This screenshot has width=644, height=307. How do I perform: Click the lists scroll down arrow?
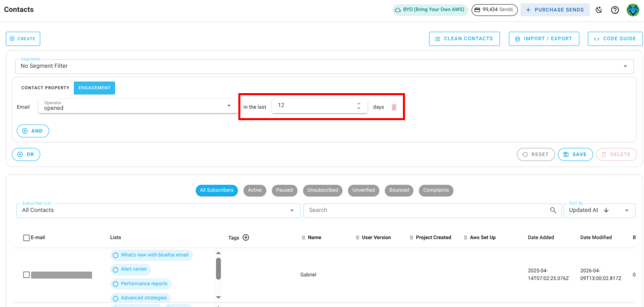(218, 298)
